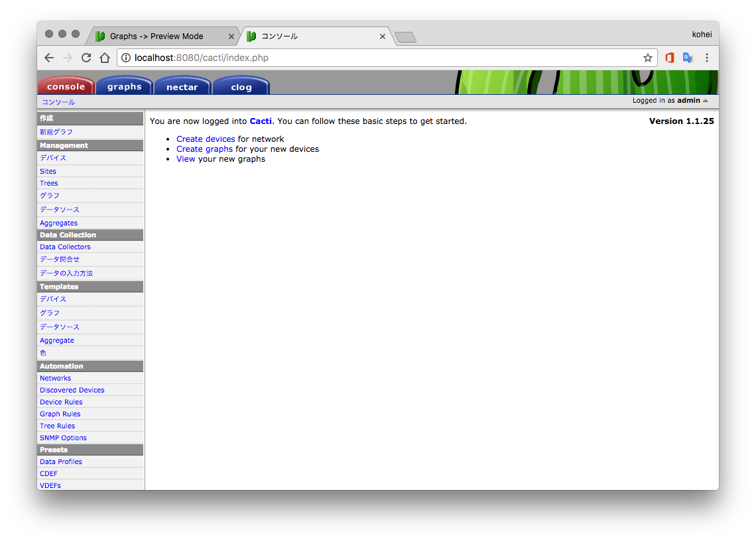Click the Google Translate extension icon
The image size is (756, 543).
[x=688, y=58]
